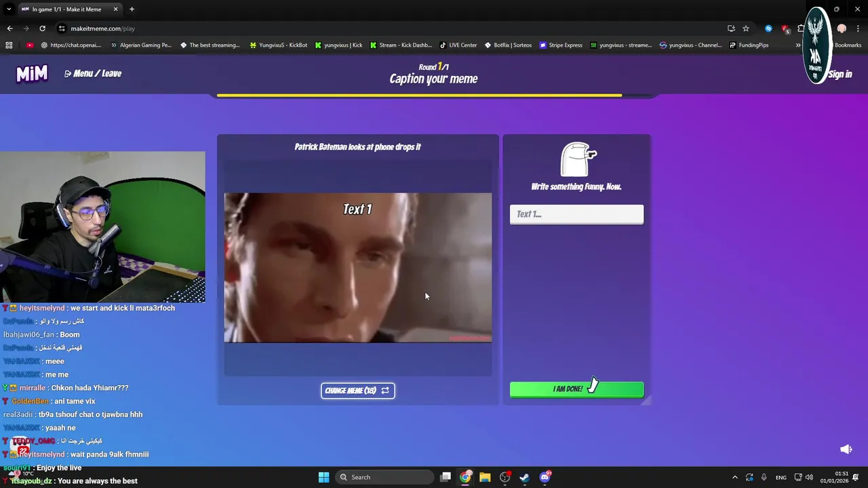The height and width of the screenshot is (488, 868).
Task: Open yungvixus - Channel... bookmark
Action: 690,45
